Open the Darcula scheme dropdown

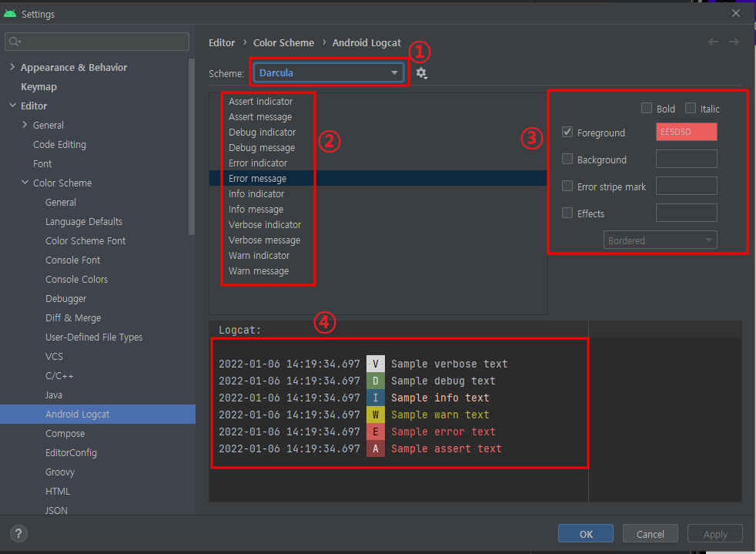[x=329, y=73]
